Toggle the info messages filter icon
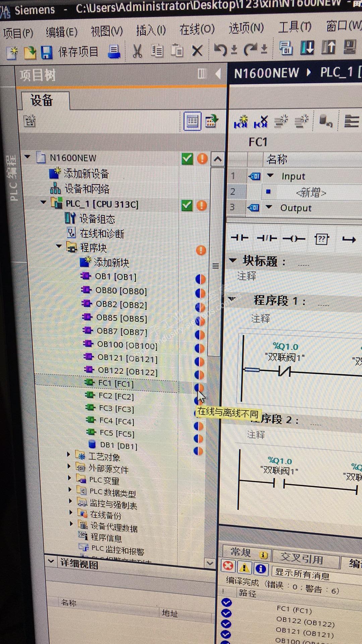This screenshot has width=362, height=644. click(x=261, y=569)
